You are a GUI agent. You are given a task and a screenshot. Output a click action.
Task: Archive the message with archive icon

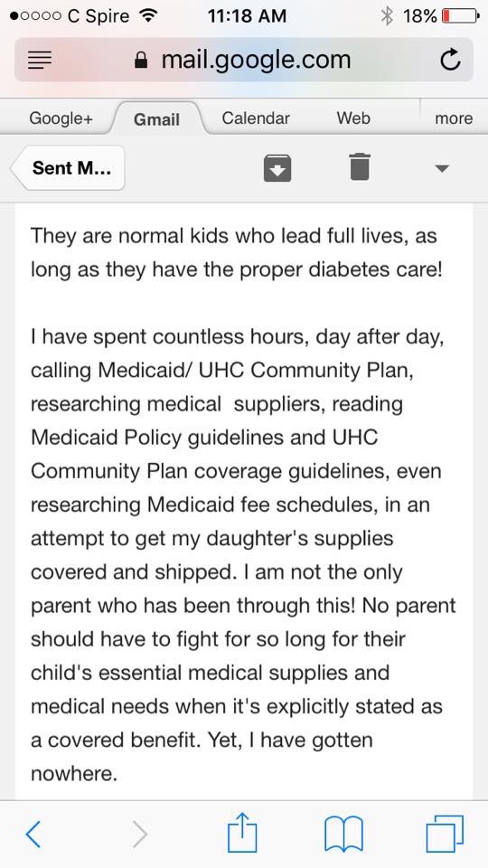[277, 168]
